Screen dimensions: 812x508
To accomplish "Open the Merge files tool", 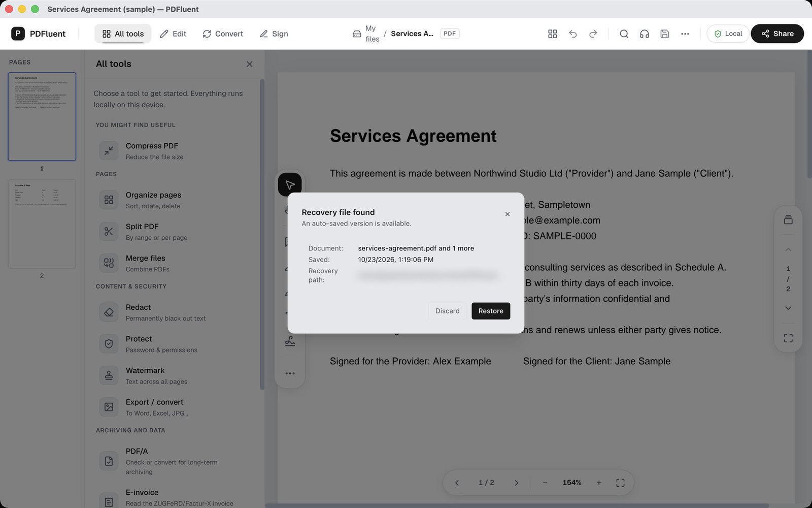I will (x=176, y=263).
